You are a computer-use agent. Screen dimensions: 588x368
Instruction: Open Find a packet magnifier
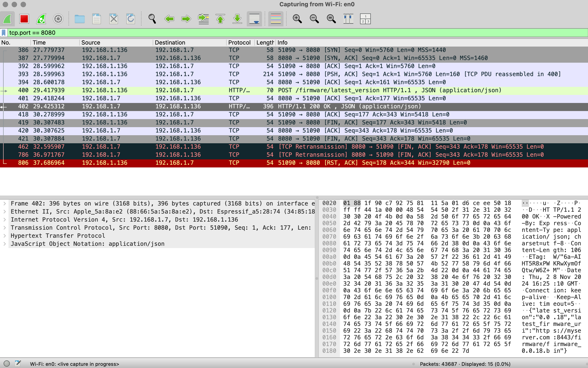[x=152, y=19]
